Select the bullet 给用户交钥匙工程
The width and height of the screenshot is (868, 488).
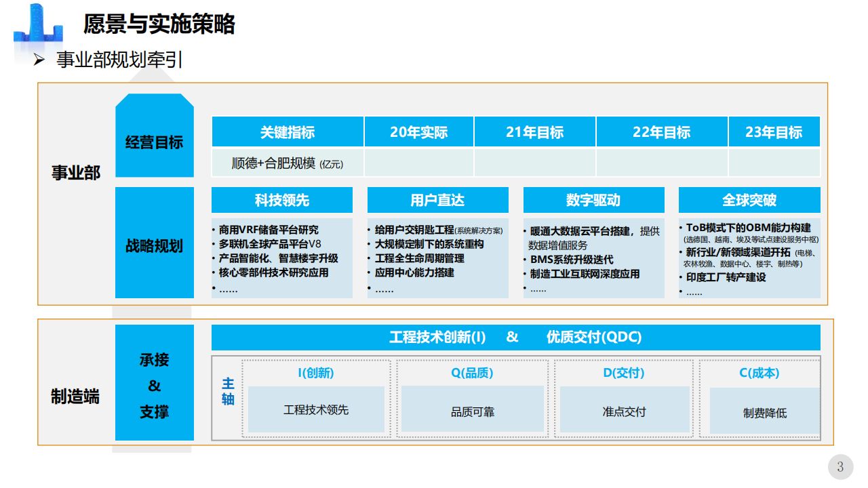pos(414,230)
